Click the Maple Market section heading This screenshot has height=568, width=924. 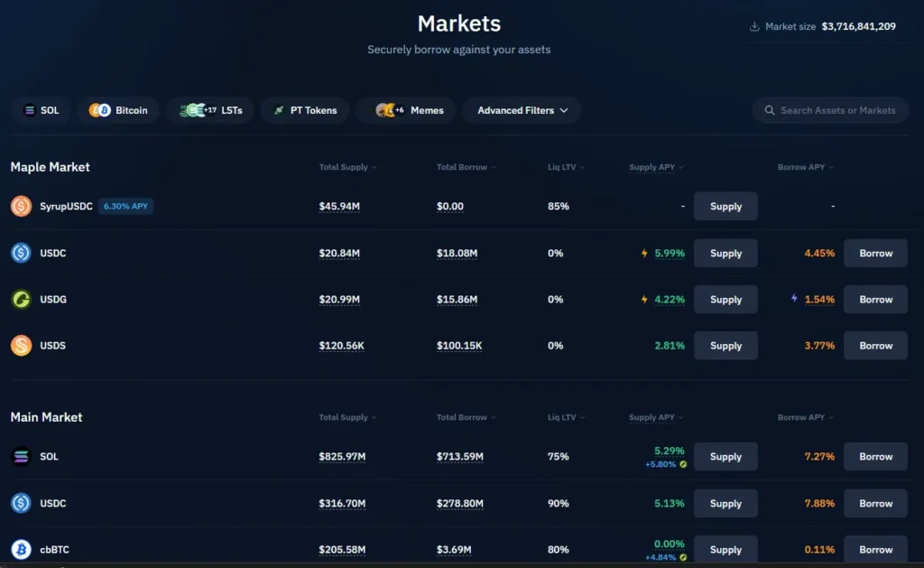(x=51, y=167)
